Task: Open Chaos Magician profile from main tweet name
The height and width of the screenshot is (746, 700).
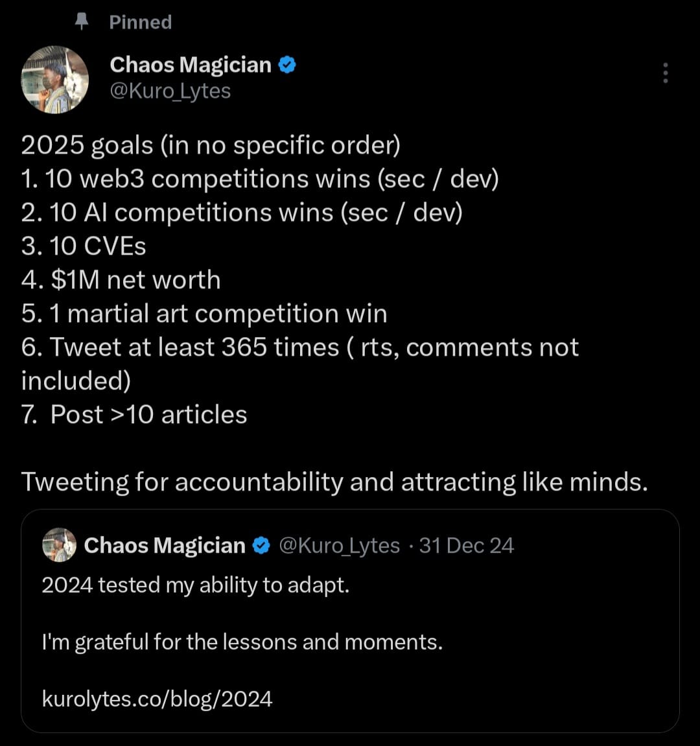Action: pyautogui.click(x=191, y=65)
